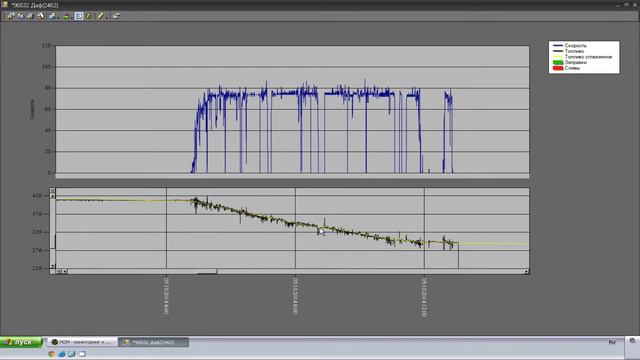
Task: Click the blue arrow toolbar icon
Action: [x=52, y=16]
